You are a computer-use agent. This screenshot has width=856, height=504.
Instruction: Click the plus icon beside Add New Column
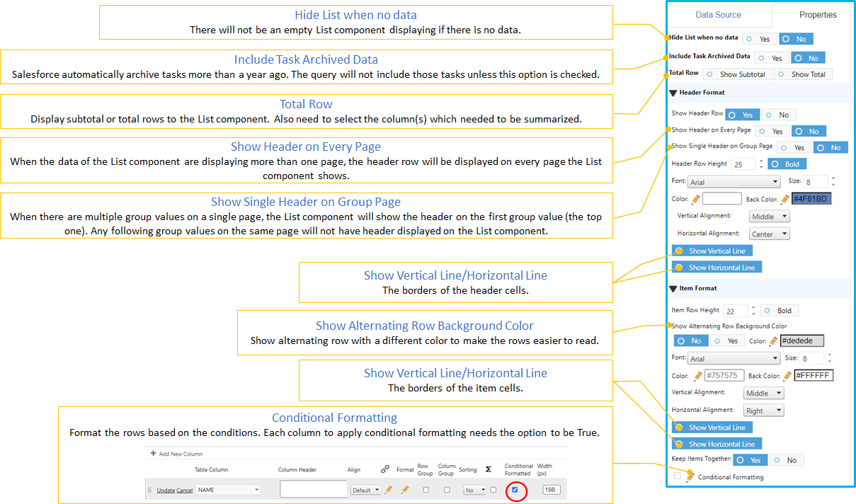pos(153,454)
